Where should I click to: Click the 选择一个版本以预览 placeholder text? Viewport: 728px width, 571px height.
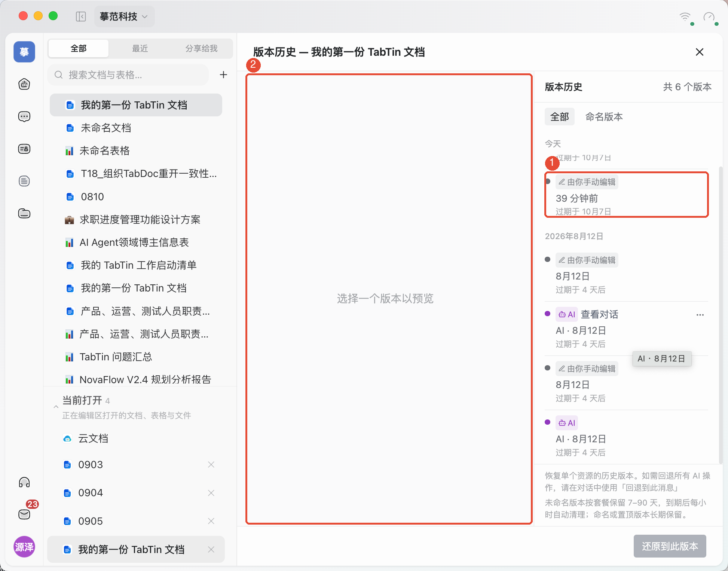click(385, 299)
